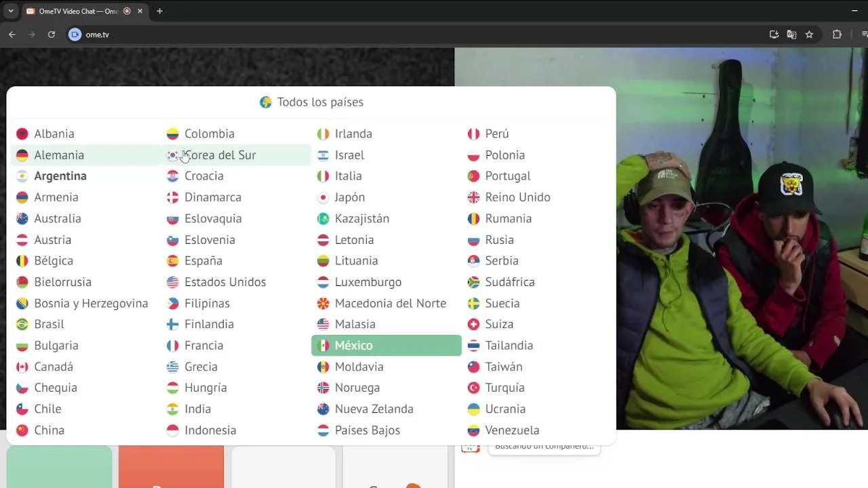868x488 pixels.
Task: Select Bosnia y Herzegovina as country
Action: (x=85, y=303)
